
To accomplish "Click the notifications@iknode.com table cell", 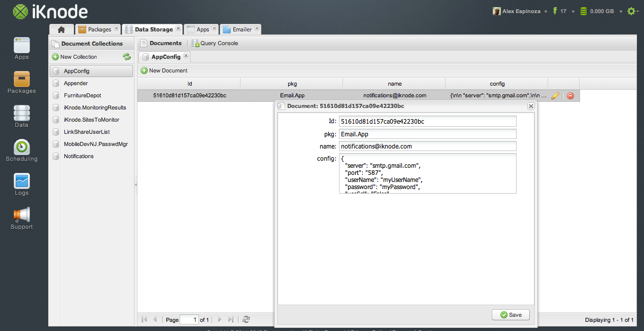I will click(x=394, y=95).
